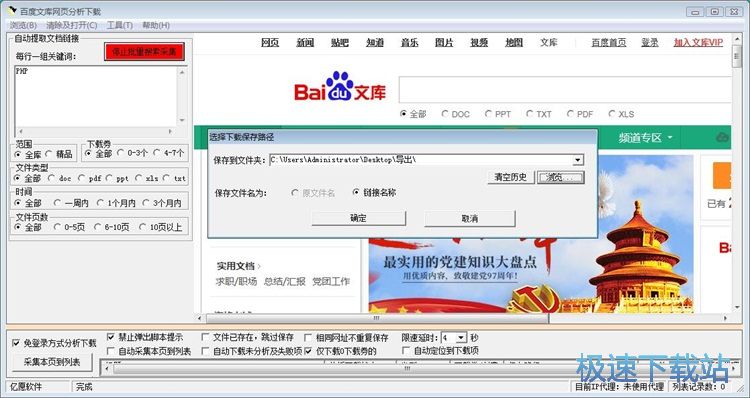Screen dimensions: 750x398
Task: Open the 帮助(H) menu
Action: (156, 25)
